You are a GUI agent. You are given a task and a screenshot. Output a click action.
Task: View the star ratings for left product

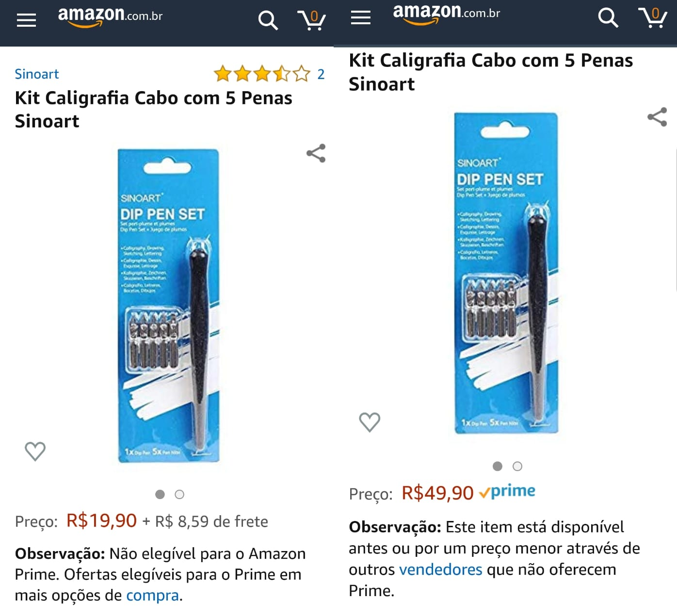coord(261,74)
